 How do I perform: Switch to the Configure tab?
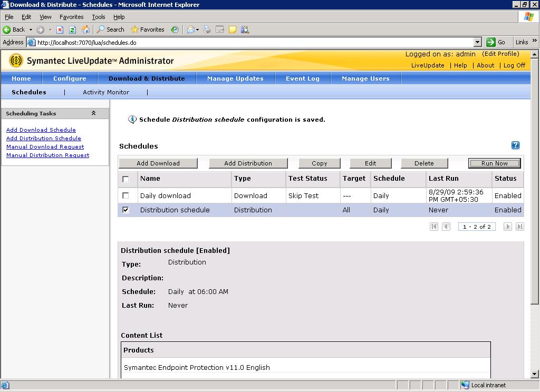[x=70, y=79]
